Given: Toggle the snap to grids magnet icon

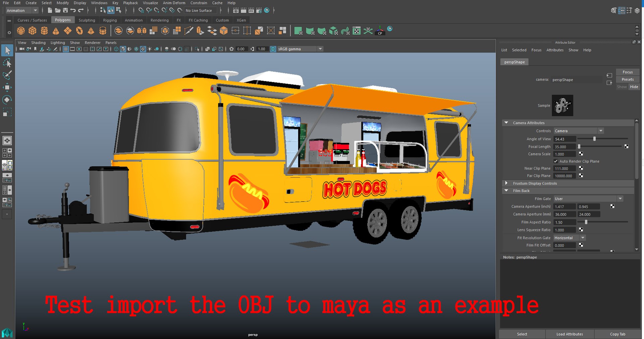Looking at the screenshot, I should 141,10.
